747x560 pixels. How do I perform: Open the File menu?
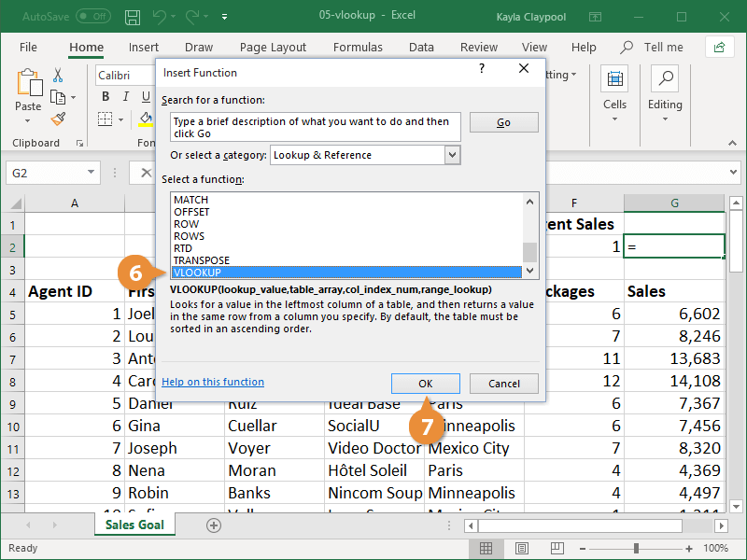28,48
